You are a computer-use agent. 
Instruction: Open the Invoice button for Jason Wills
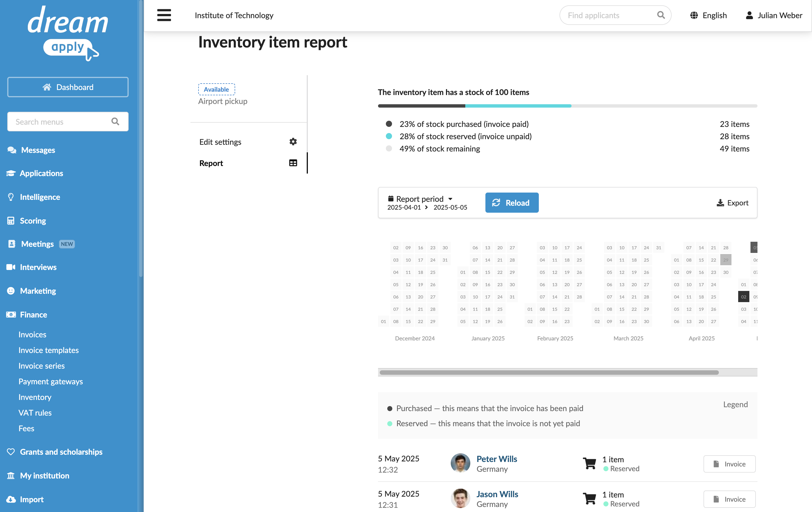730,499
